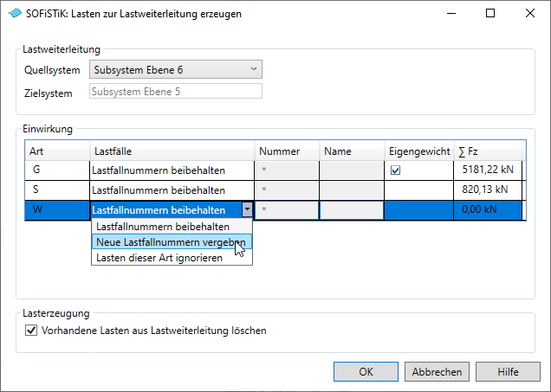The height and width of the screenshot is (392, 551).
Task: Disable 'Vorhandene Lasten aus Lastweiterleitung löschen'
Action: click(x=32, y=330)
